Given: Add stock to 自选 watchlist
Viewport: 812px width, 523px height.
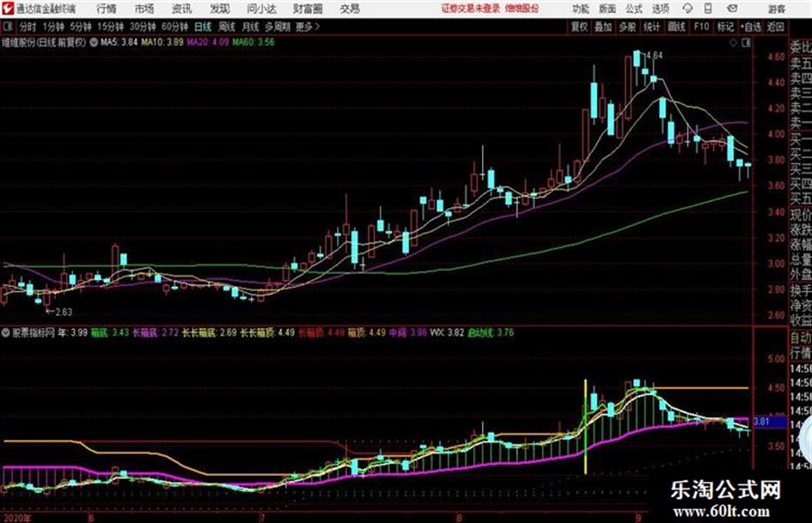Looking at the screenshot, I should (x=751, y=27).
